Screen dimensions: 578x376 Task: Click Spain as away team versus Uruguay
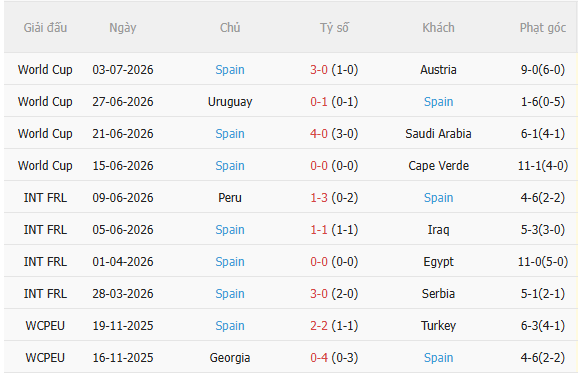pos(438,102)
